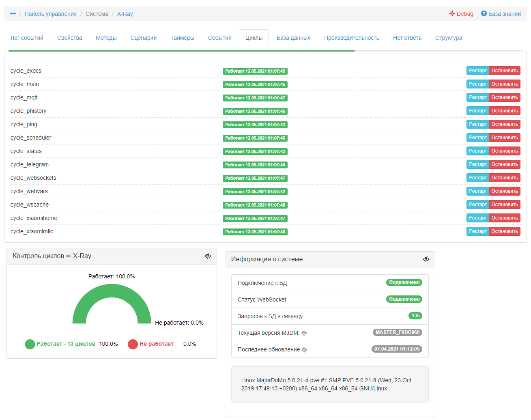531x420 pixels.
Task: Click the Debug icon in top bar
Action: pos(452,14)
